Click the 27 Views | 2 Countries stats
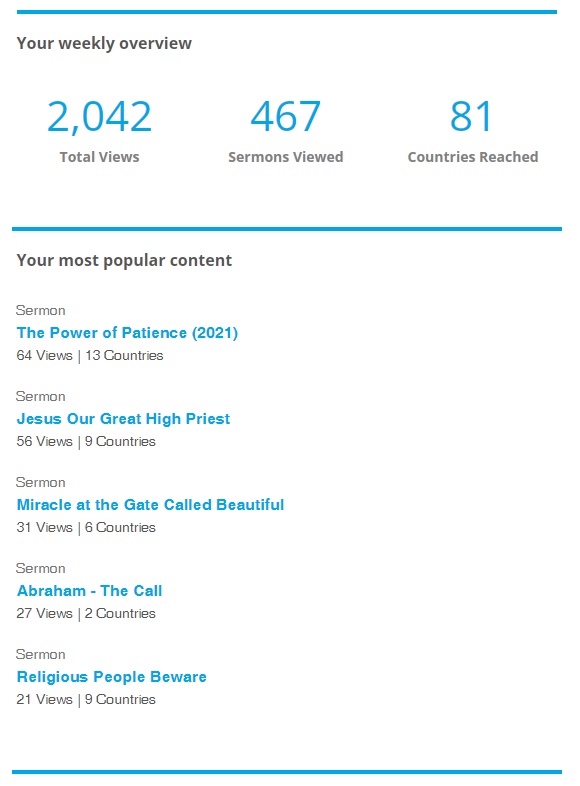Viewport: 580px width, 786px height. [x=86, y=614]
